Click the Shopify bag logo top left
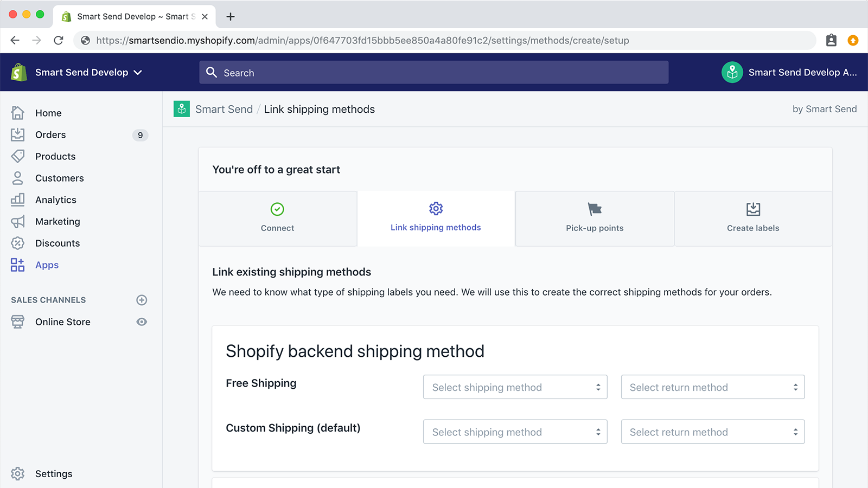 [x=18, y=72]
